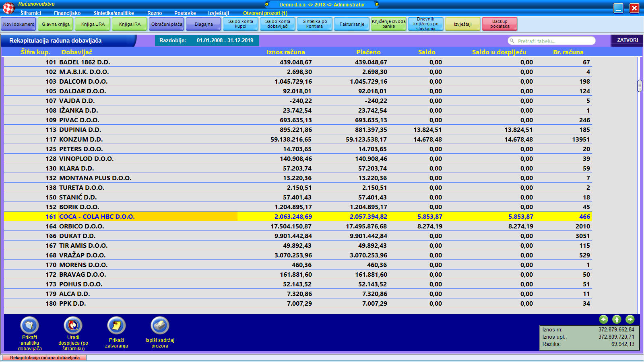Switch to Rekapitulacija računa dobavljača bottom tab
644x362 pixels.
(x=45, y=358)
